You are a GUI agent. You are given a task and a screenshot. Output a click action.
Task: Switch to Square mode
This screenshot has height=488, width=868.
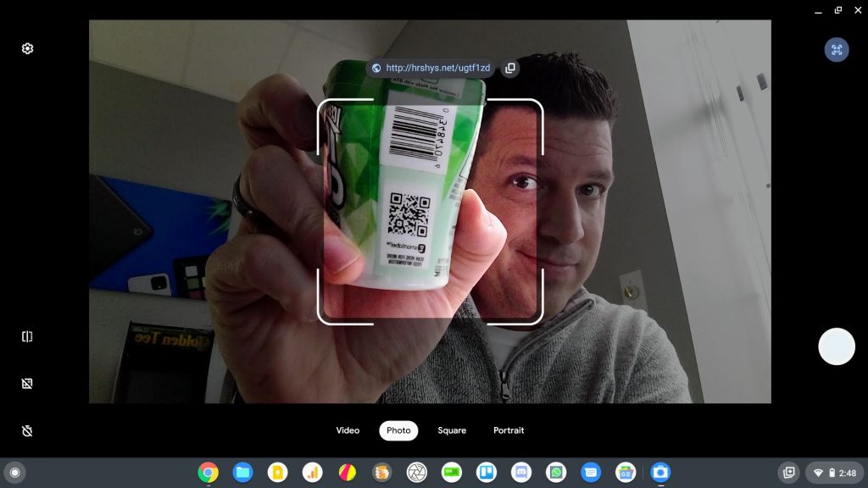coord(452,430)
